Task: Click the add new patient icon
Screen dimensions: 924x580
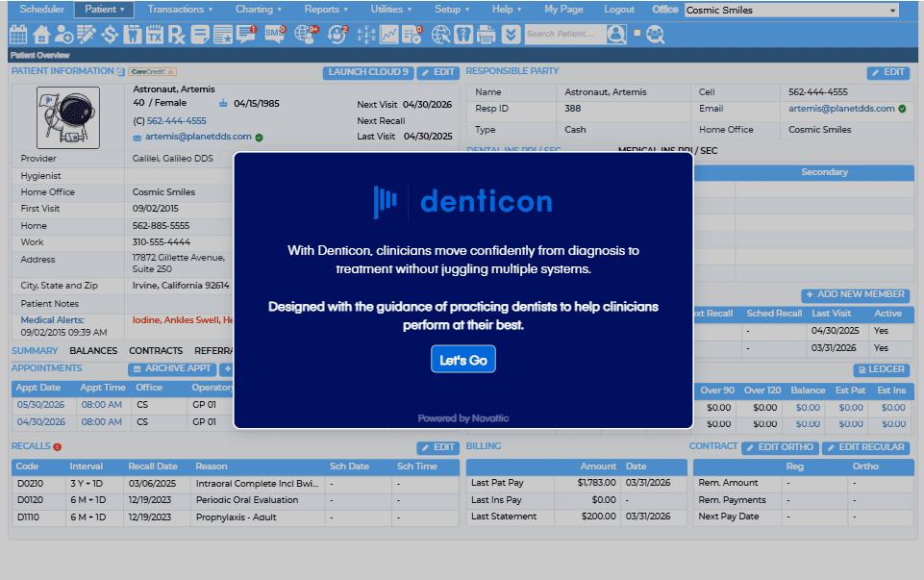Action: [63, 35]
